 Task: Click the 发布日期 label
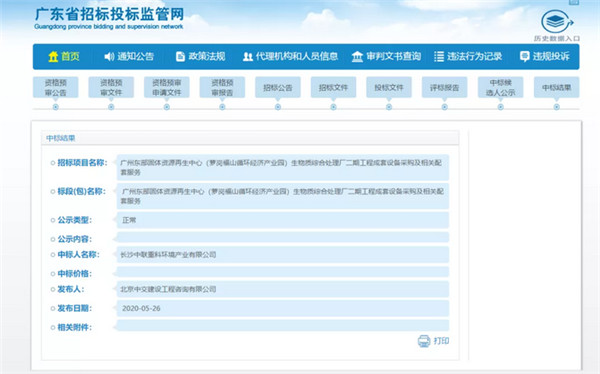[75, 308]
